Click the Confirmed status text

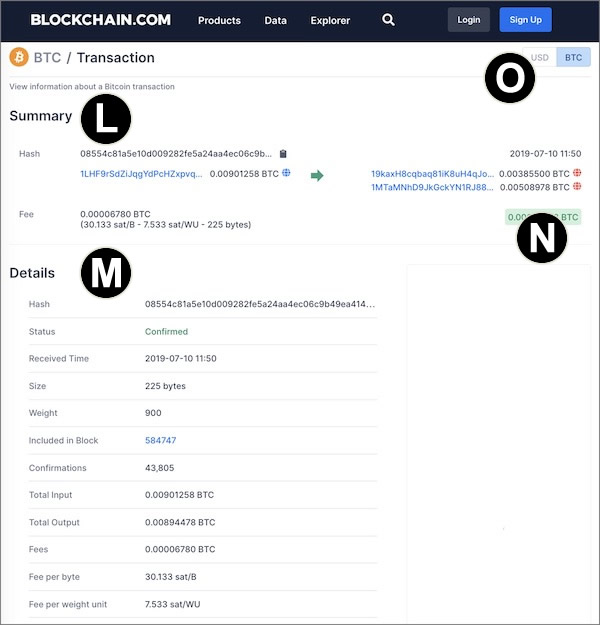pyautogui.click(x=166, y=332)
